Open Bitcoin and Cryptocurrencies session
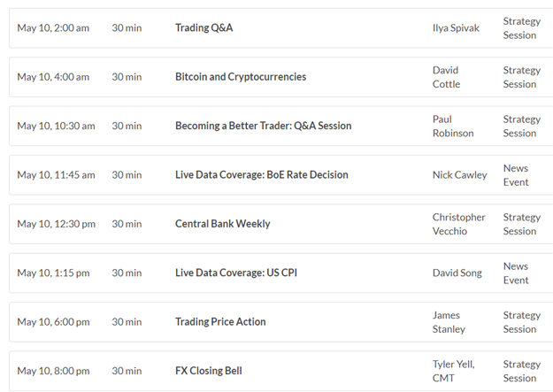This screenshot has width=553, height=392. (241, 77)
